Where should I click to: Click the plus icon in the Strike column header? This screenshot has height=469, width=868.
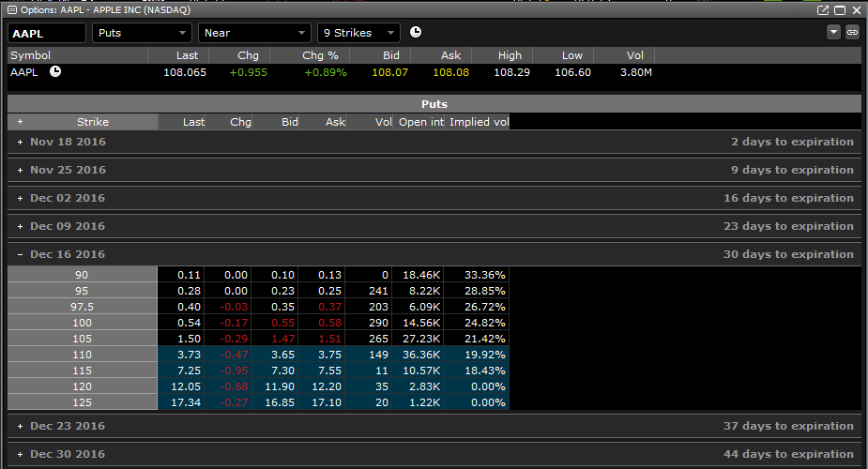[20, 122]
